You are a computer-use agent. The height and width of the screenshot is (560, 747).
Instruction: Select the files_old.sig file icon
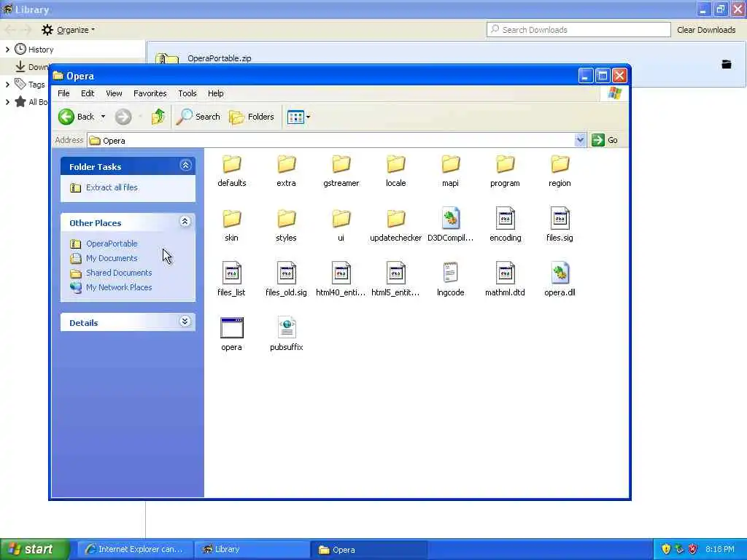pos(286,273)
